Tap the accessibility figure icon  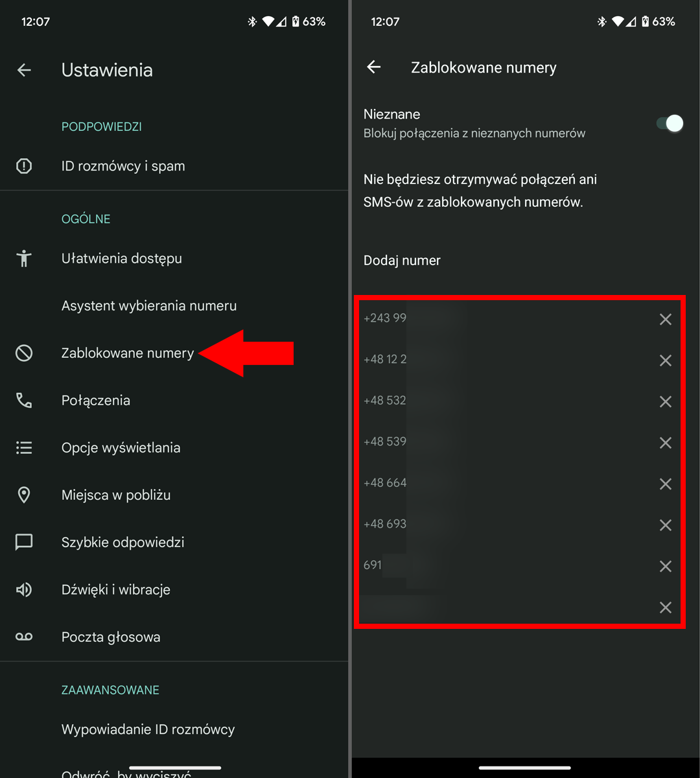click(24, 258)
